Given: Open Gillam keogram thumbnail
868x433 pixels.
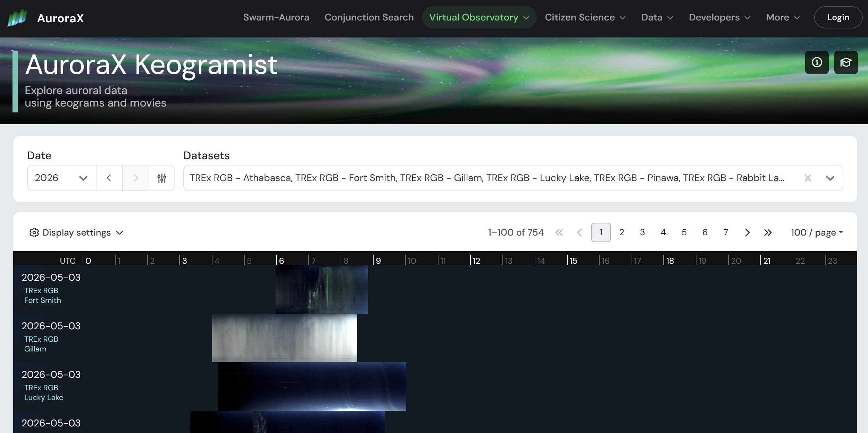Looking at the screenshot, I should tap(285, 338).
